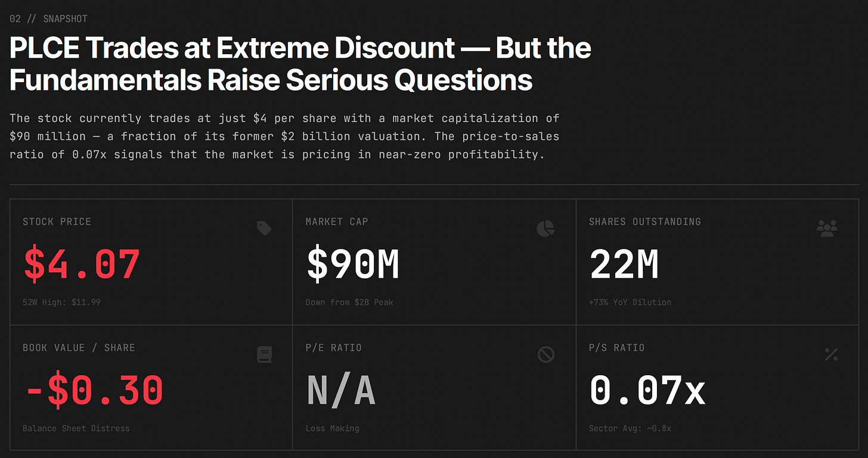Screen dimensions: 868x458
Task: Select the -$0.30 book value figure
Action: coord(94,391)
